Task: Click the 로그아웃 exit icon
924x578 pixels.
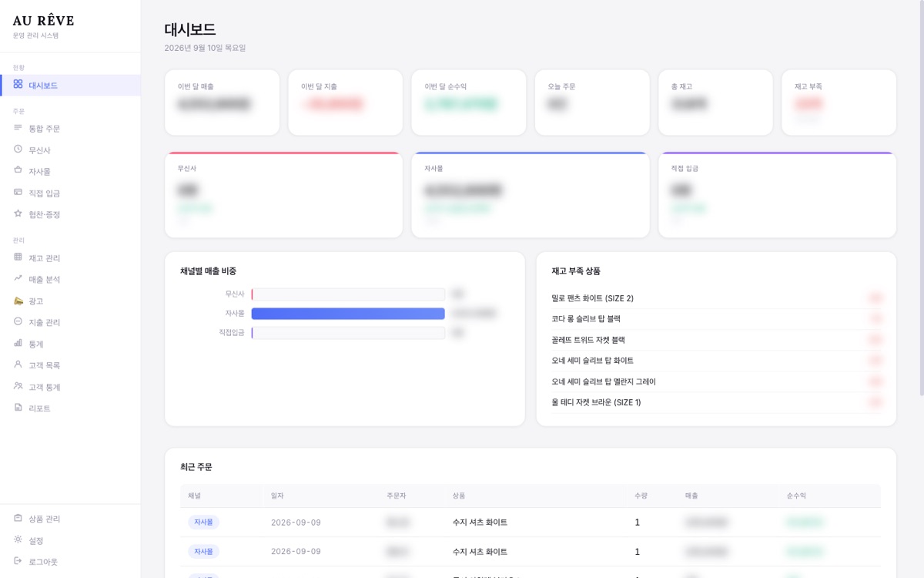Action: (x=18, y=562)
